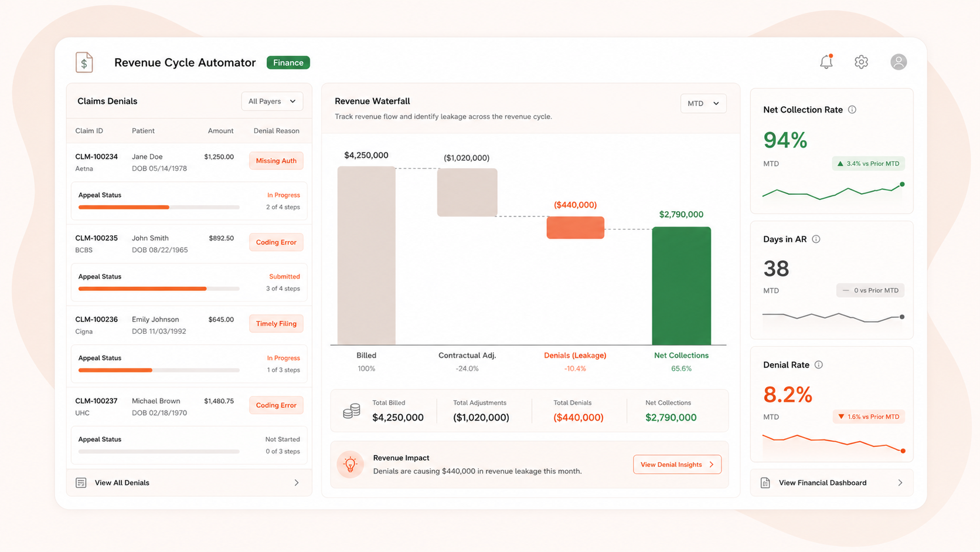Click the Revenue Cycle Automator dollar document logo
This screenshot has height=552, width=980.
tap(84, 62)
